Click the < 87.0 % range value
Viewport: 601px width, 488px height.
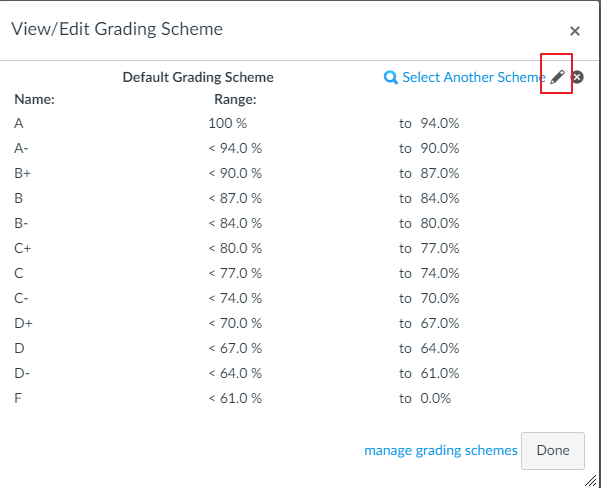click(235, 198)
